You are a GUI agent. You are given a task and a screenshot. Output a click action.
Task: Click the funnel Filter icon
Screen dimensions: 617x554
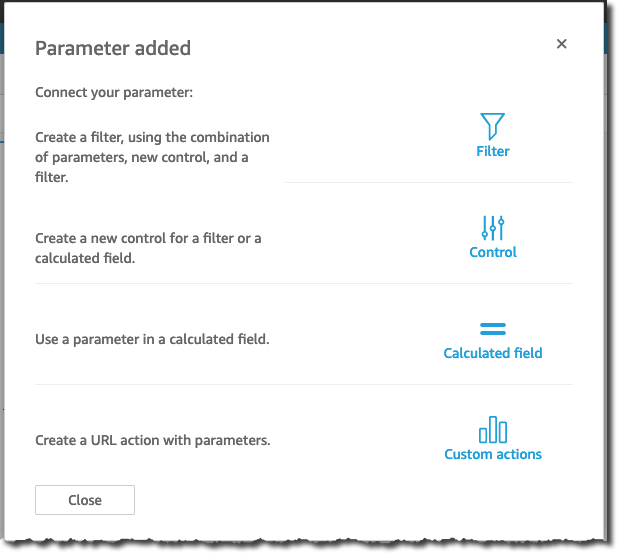[492, 126]
